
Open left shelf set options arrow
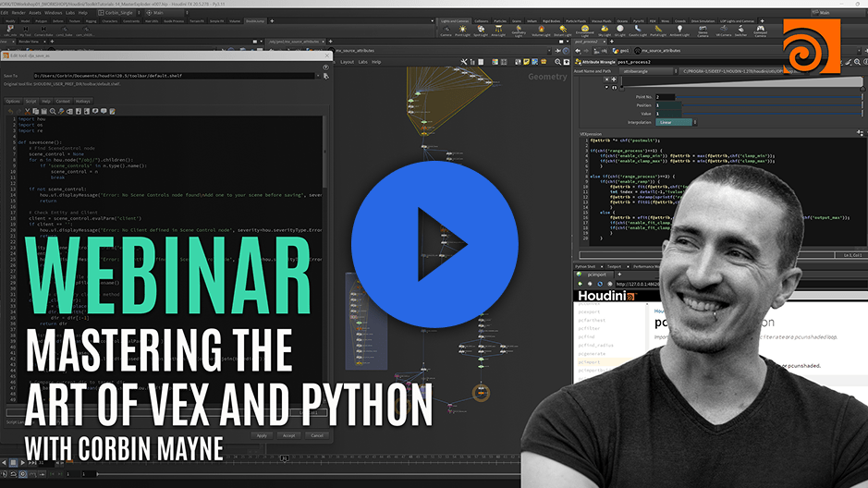point(433,21)
